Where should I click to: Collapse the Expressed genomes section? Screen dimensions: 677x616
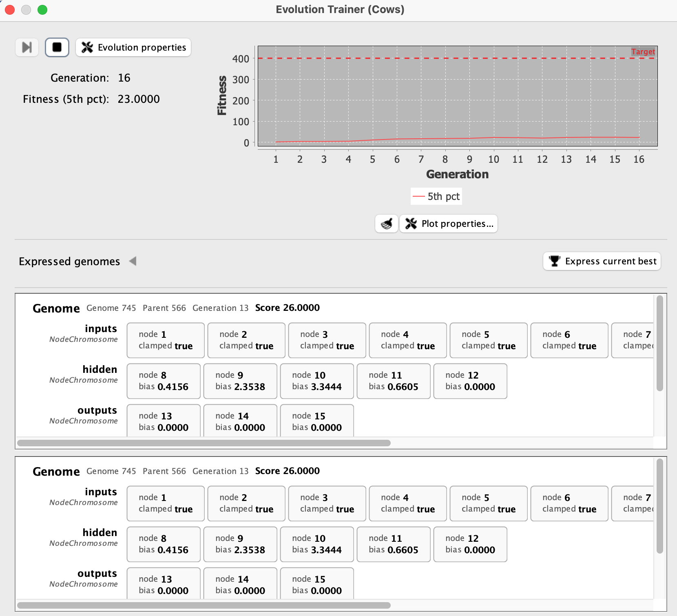(133, 261)
